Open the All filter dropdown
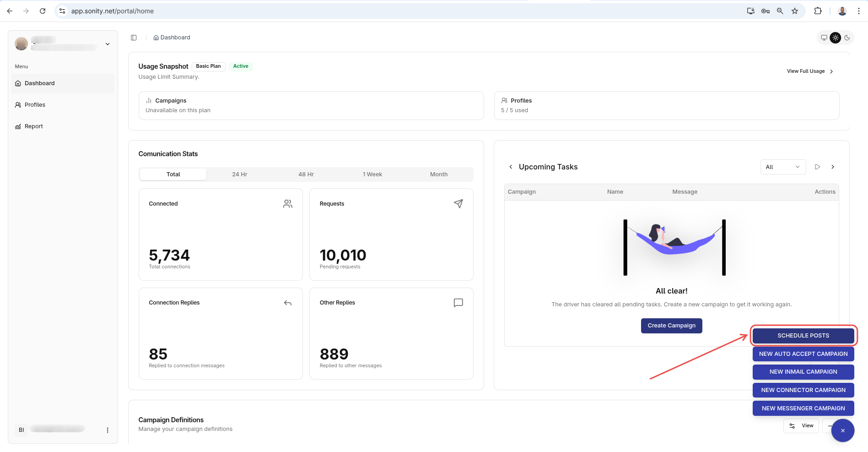The image size is (868, 452). pyautogui.click(x=783, y=167)
